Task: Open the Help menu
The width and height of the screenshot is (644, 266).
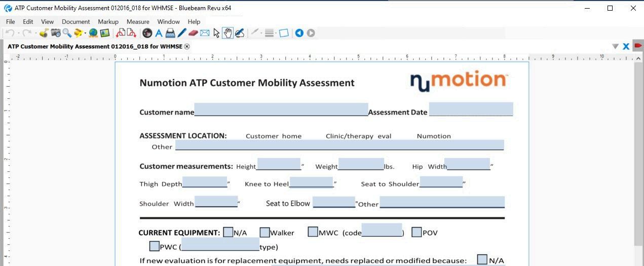Action: click(194, 22)
